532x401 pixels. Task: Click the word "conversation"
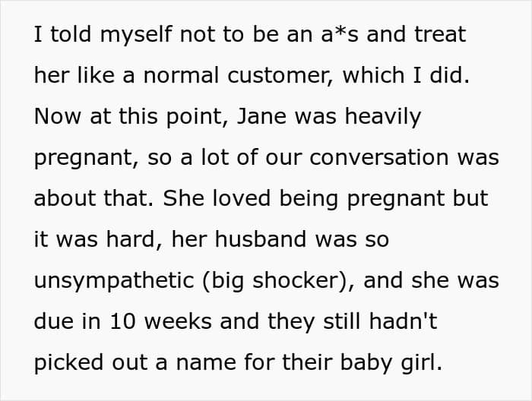pos(378,157)
